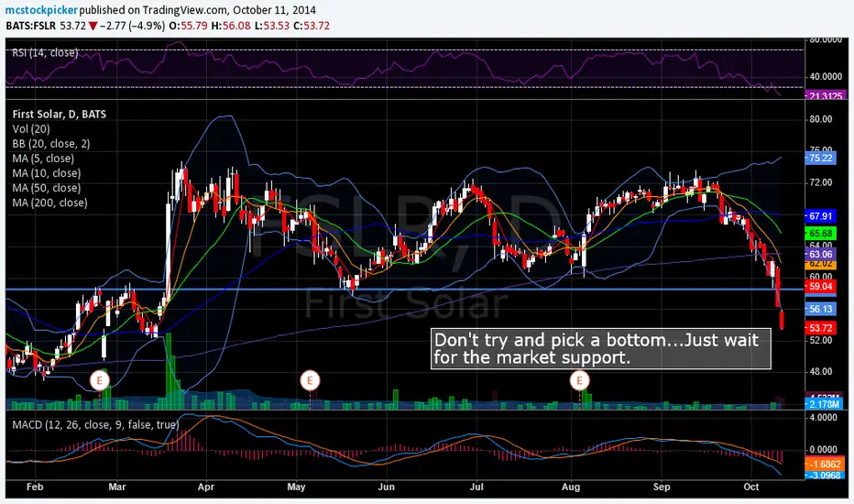This screenshot has width=854, height=504.
Task: Select the MA (10, close) indicator label
Action: pyautogui.click(x=47, y=173)
